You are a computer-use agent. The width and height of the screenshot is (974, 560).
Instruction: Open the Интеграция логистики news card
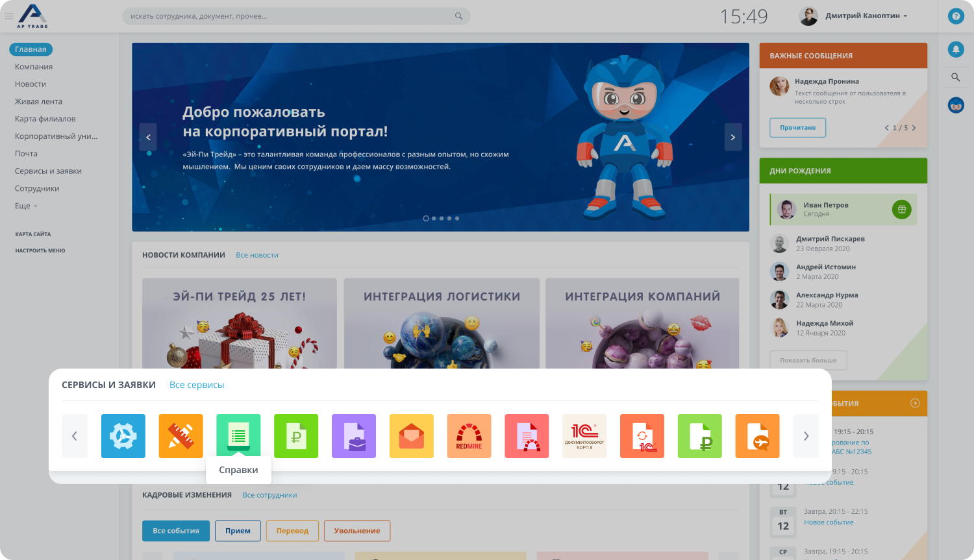tap(442, 324)
